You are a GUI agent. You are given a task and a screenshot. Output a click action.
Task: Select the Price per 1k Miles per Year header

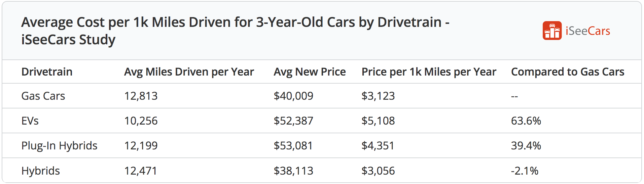coord(429,72)
